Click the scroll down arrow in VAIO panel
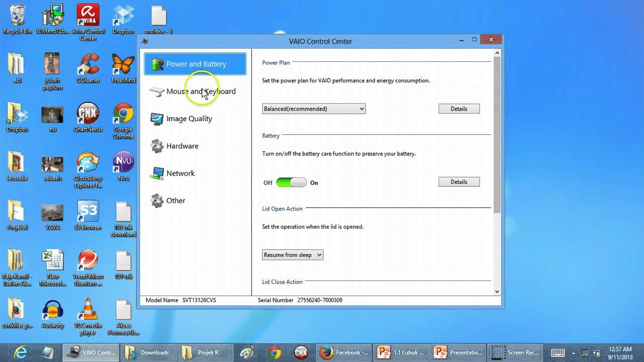644x362 pixels. coord(497,292)
